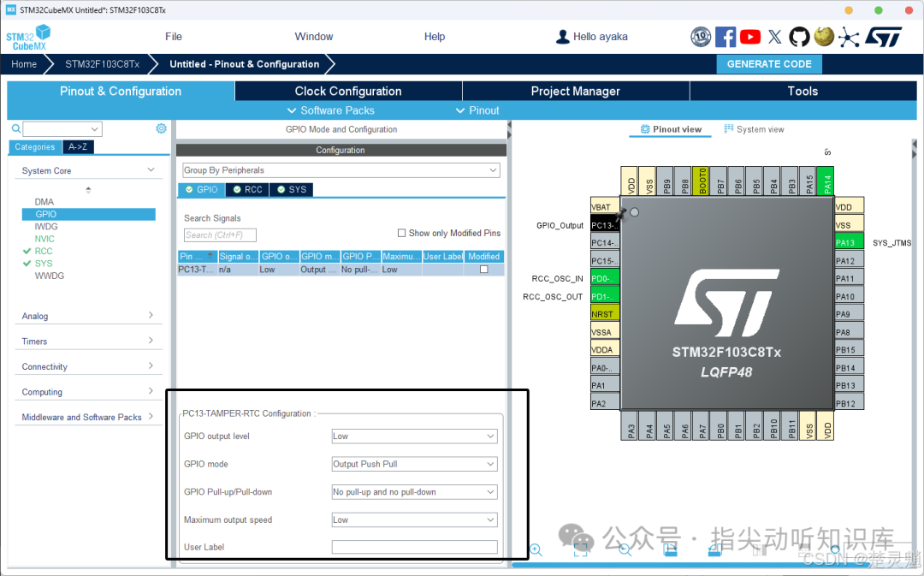Screen dimensions: 924x576
Task: Select DMA in System Core list
Action: click(x=44, y=202)
